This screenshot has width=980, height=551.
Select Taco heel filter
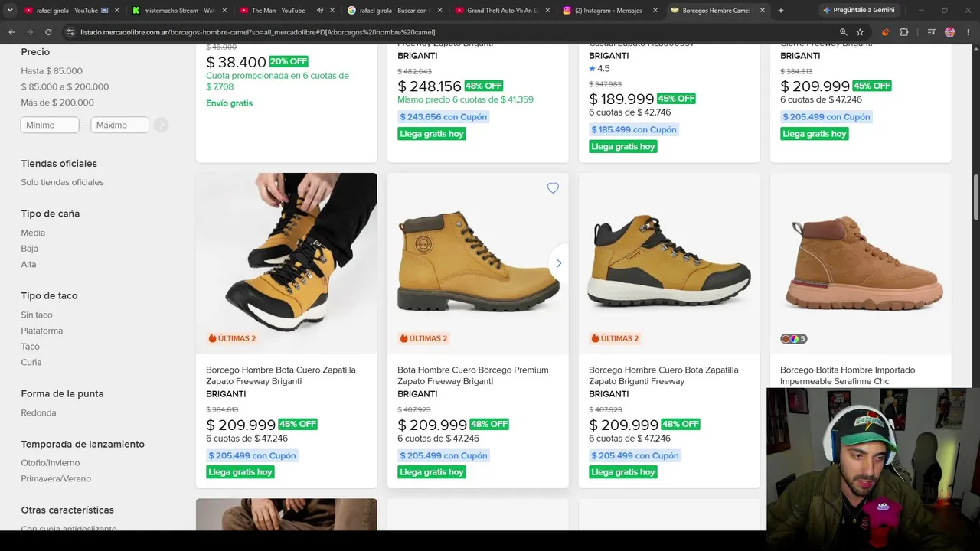31,347
